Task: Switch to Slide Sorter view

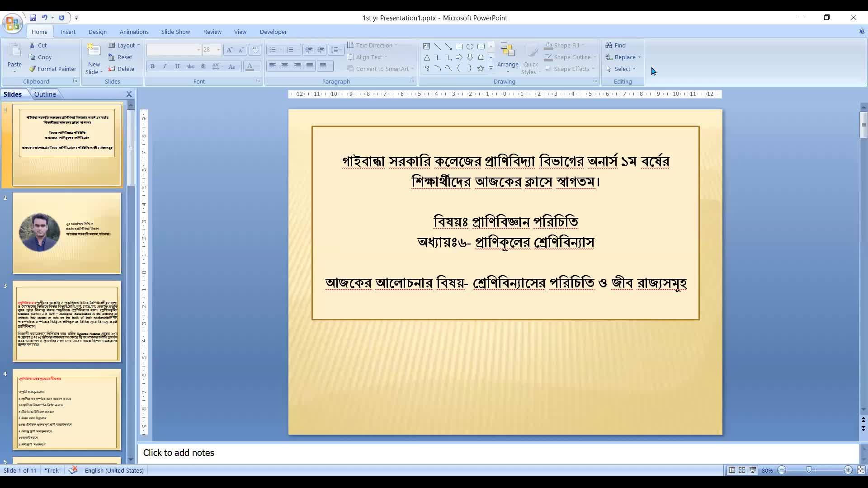Action: tap(742, 470)
